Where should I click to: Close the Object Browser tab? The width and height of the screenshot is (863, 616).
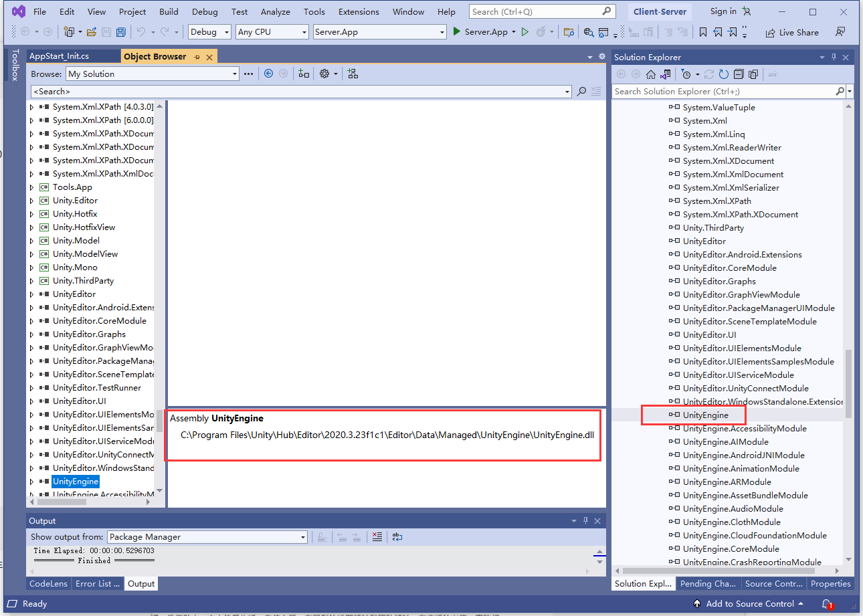point(209,57)
